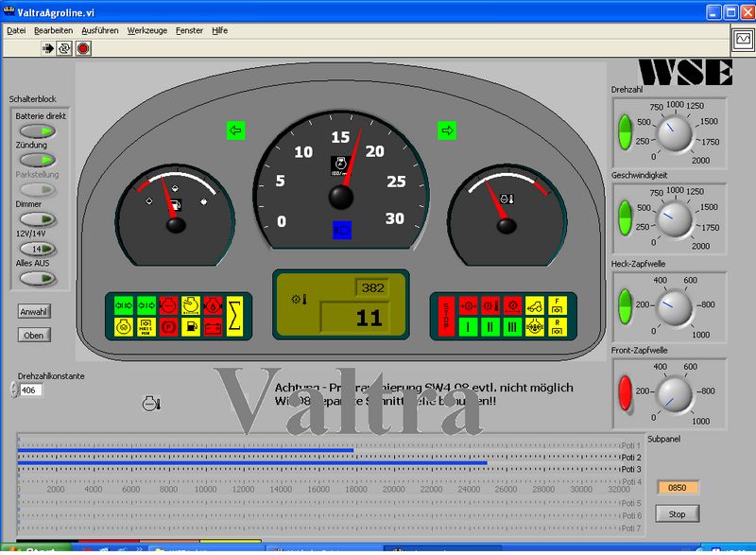Image resolution: width=756 pixels, height=555 pixels.
Task: Click the yellow MAX/MIN level lamp
Action: pyautogui.click(x=146, y=327)
